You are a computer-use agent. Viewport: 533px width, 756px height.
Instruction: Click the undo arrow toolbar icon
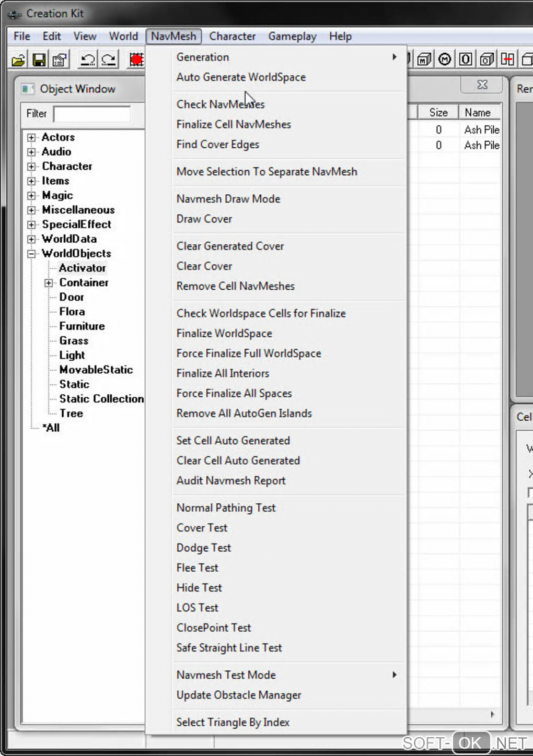[88, 60]
